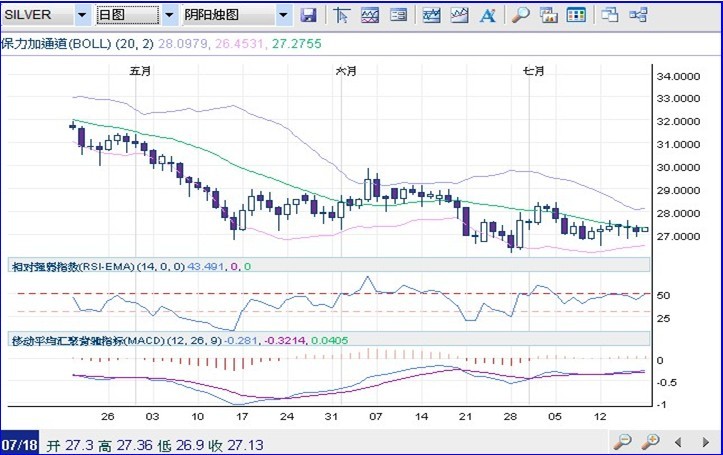Click the wavy chart icon next to cursor tool
This screenshot has height=455, width=723.
click(370, 15)
